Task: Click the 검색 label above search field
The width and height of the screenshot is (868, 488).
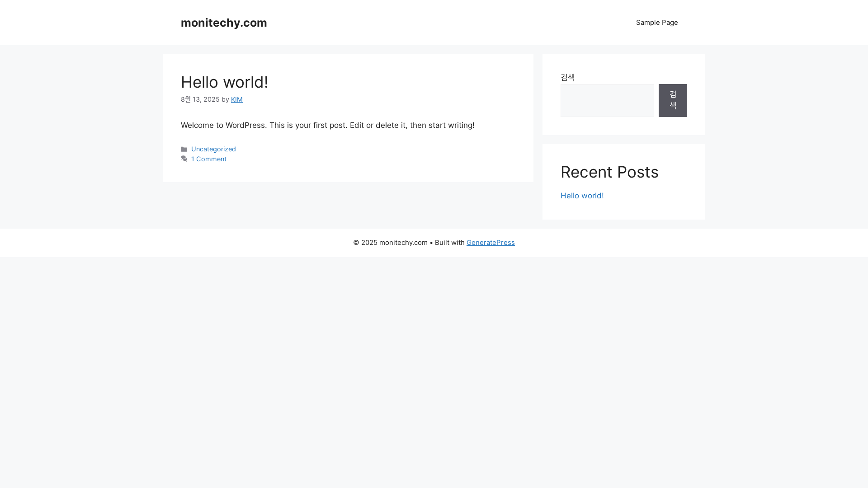Action: coord(568,77)
